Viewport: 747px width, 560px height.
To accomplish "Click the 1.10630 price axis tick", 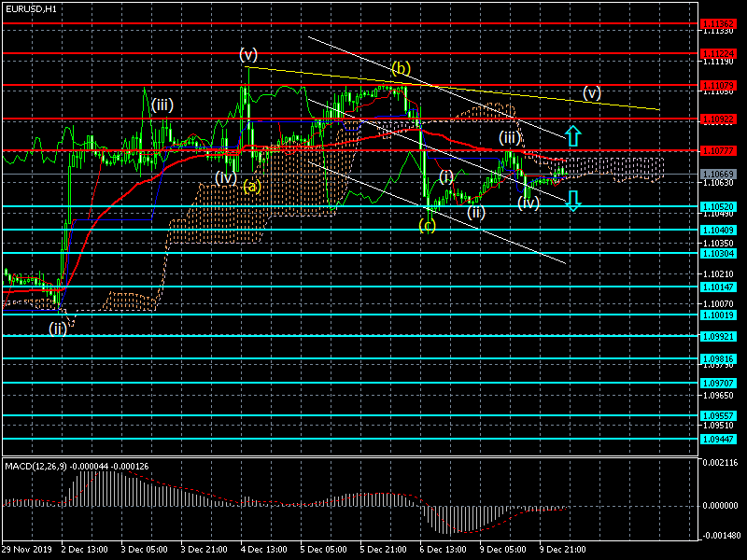I will click(x=718, y=183).
